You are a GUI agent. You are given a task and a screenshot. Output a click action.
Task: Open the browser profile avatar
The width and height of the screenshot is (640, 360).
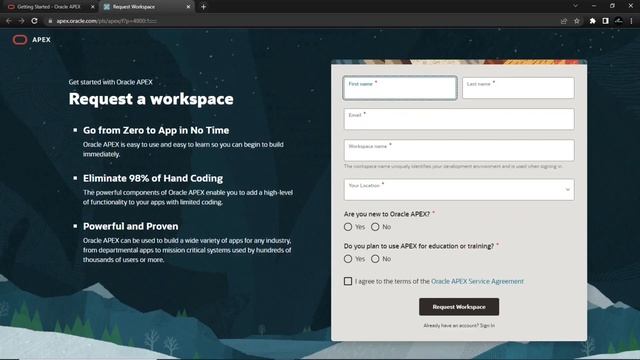[619, 21]
